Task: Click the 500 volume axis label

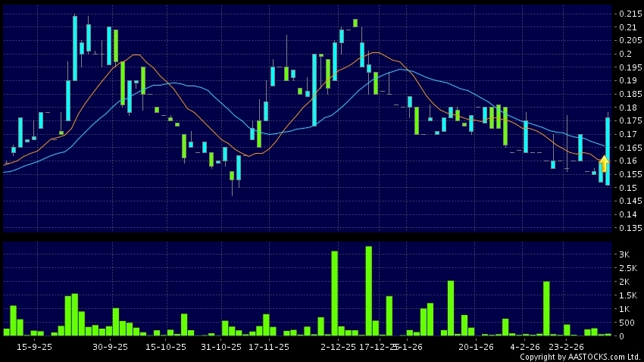Action: point(626,322)
